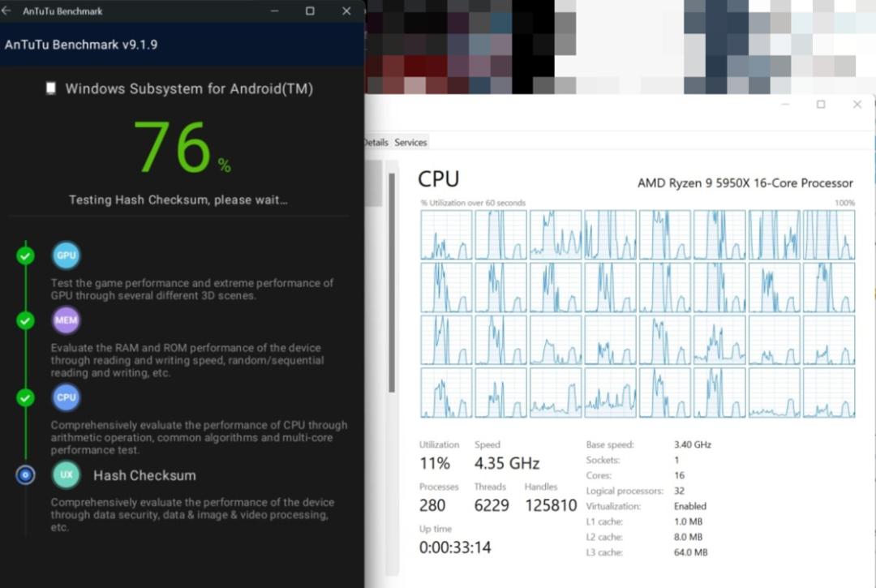Maximize the AnTuTu Benchmark window
The image size is (876, 588).
tap(310, 11)
